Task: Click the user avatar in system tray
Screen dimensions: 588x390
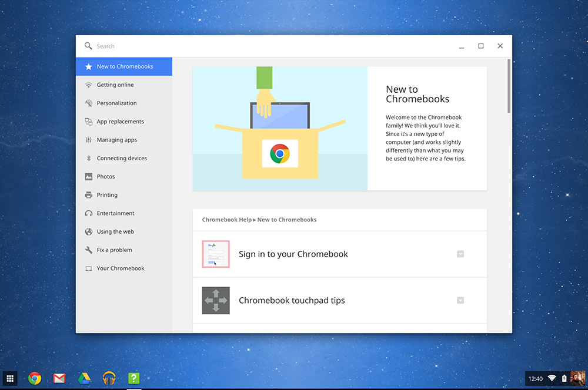Action: pos(577,378)
